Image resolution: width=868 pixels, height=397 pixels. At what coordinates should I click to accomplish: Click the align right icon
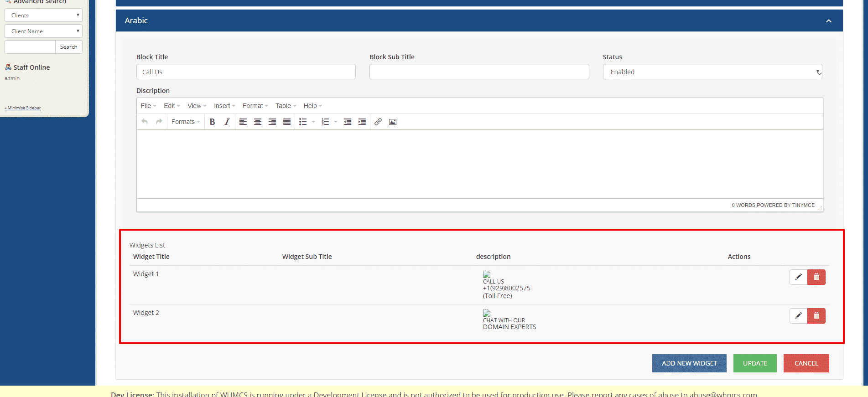tap(272, 122)
